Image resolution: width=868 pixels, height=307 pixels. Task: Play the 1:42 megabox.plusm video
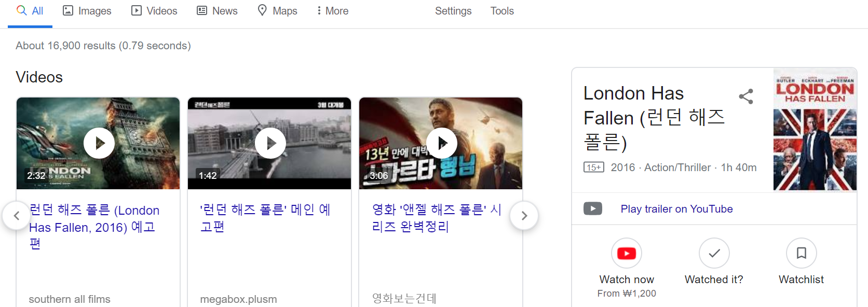click(x=269, y=143)
